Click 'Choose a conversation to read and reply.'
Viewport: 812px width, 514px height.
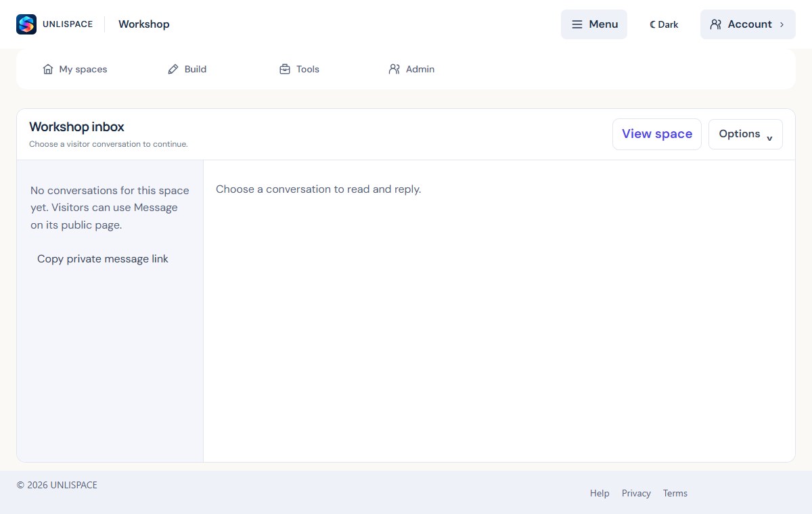pos(319,189)
